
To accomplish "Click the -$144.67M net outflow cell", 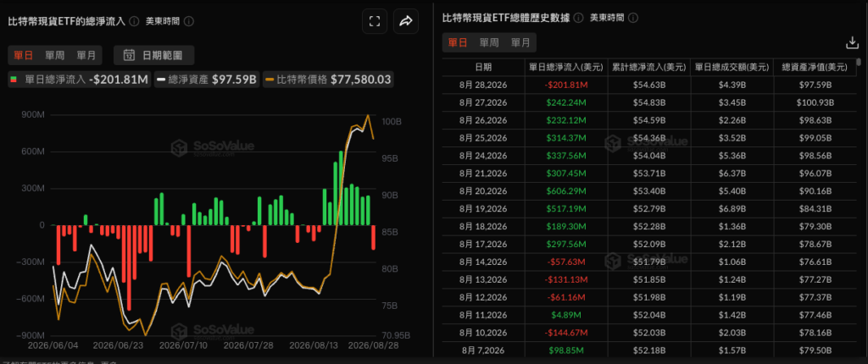I will tap(565, 332).
